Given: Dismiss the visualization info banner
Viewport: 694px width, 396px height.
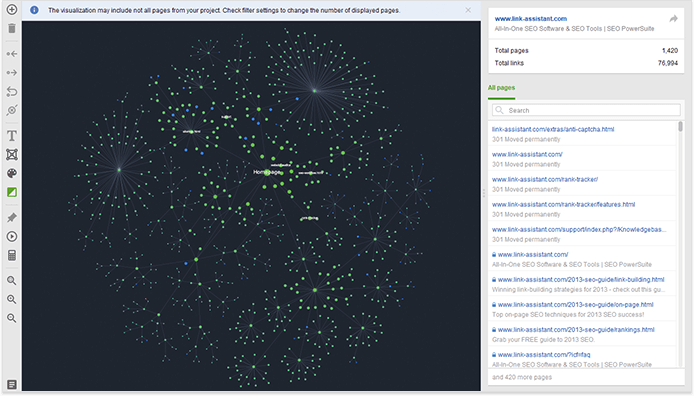Looking at the screenshot, I should point(468,10).
